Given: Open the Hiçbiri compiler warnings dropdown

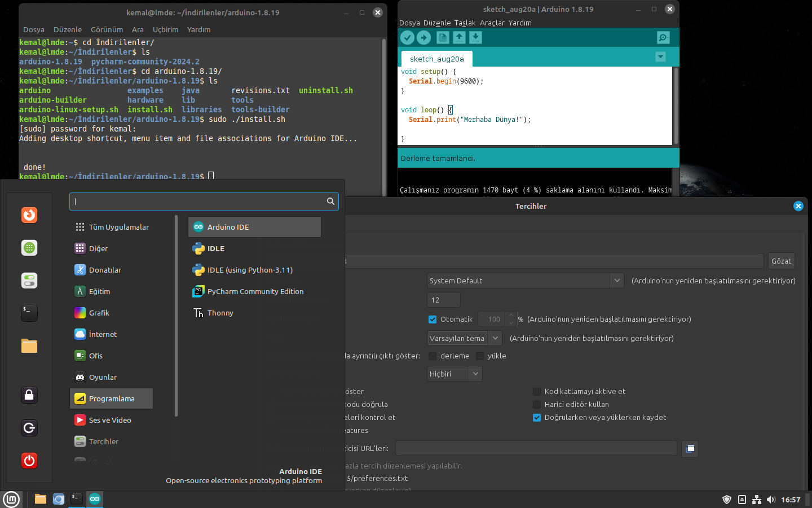Looking at the screenshot, I should point(454,374).
